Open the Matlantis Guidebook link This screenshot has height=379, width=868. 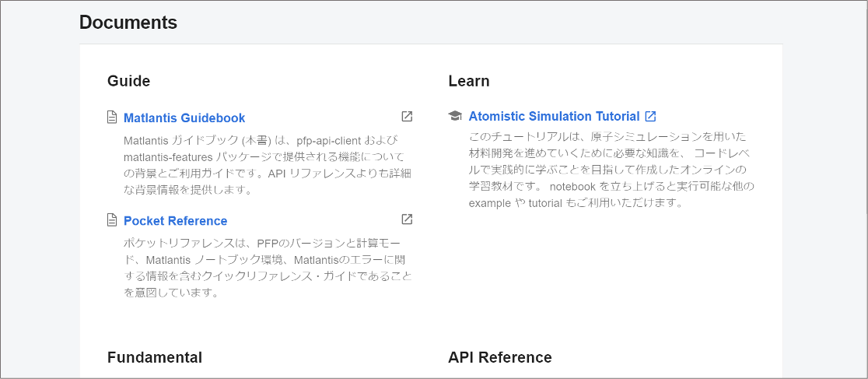(x=184, y=118)
